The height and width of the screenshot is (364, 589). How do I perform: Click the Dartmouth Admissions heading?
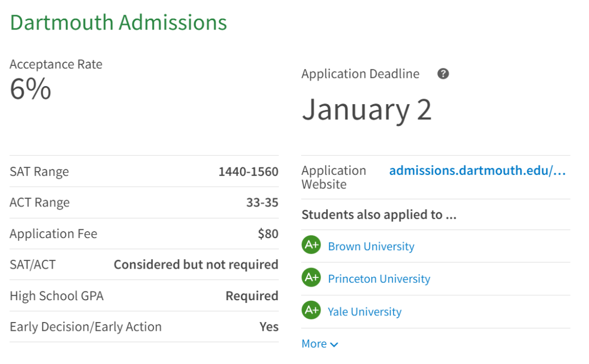pyautogui.click(x=118, y=23)
